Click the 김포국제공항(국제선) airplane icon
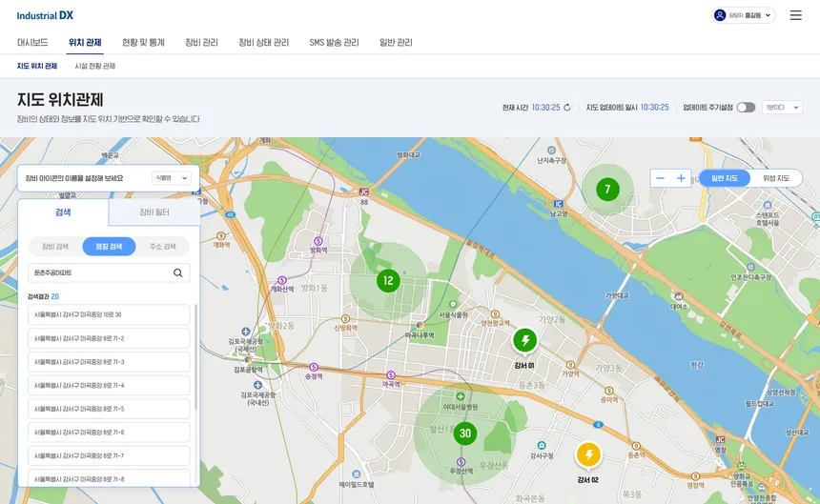Viewport: 820px width, 504px height. tap(246, 332)
